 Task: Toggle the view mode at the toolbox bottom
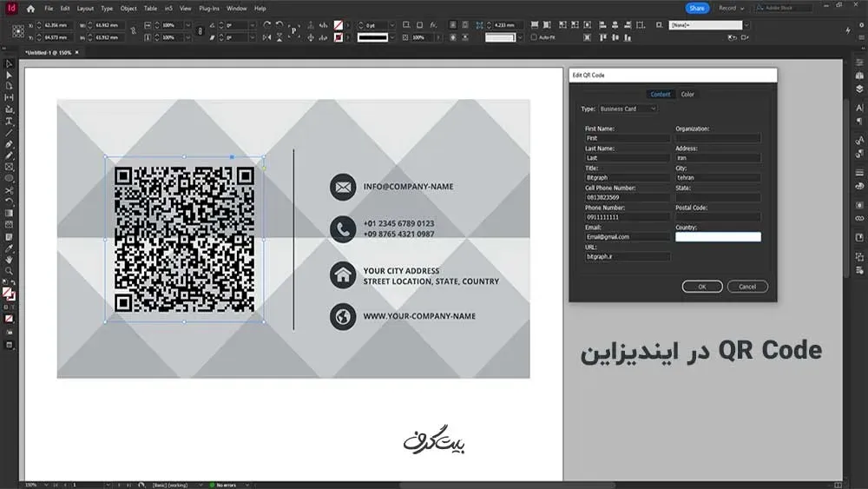[x=9, y=345]
